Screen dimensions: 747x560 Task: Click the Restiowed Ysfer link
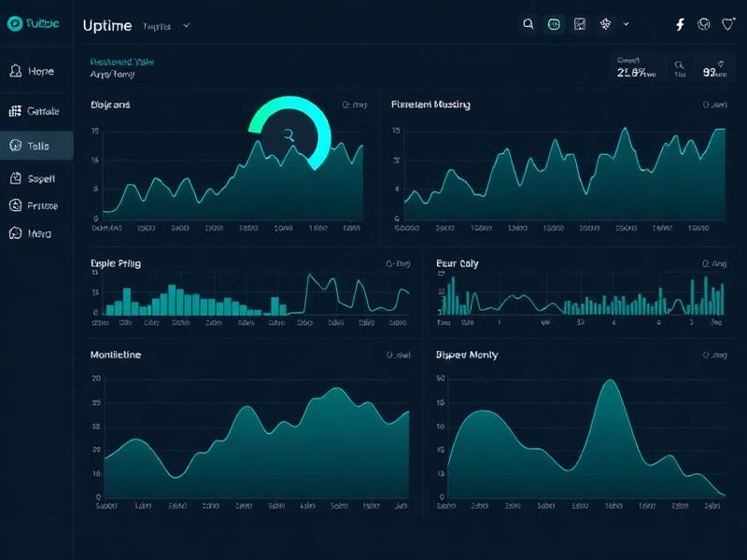coord(122,62)
